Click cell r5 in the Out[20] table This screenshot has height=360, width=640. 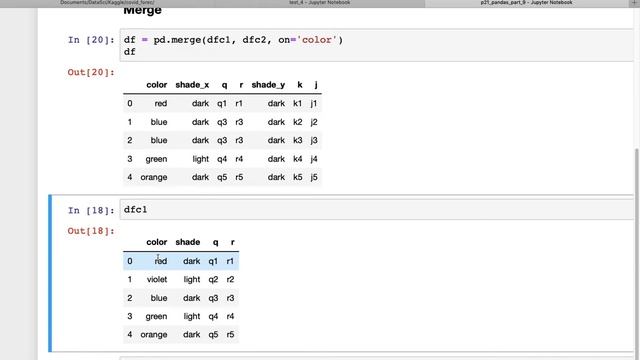(239, 178)
